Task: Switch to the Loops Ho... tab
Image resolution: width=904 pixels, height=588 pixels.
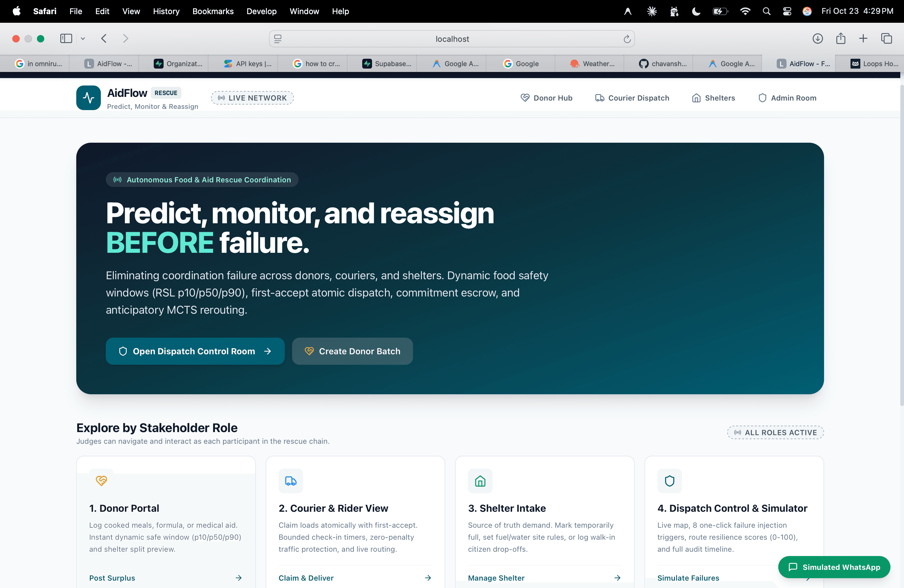Action: point(870,63)
